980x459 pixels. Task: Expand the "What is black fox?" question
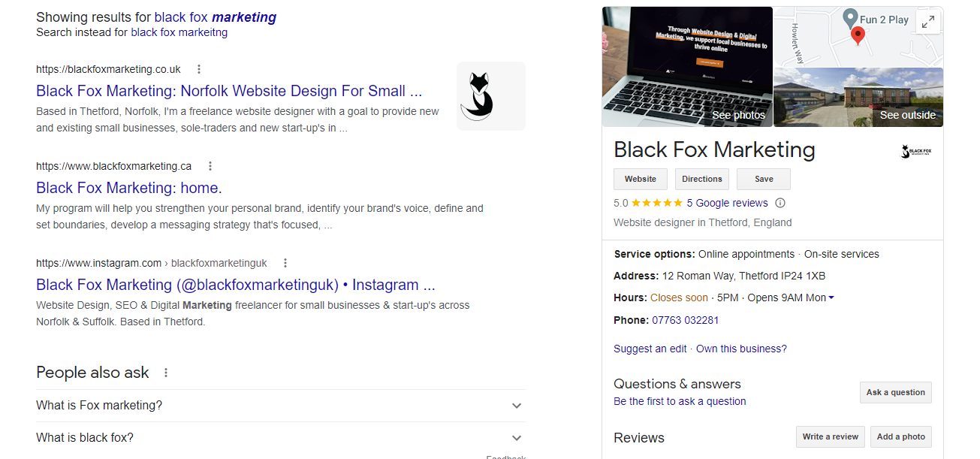pos(516,437)
